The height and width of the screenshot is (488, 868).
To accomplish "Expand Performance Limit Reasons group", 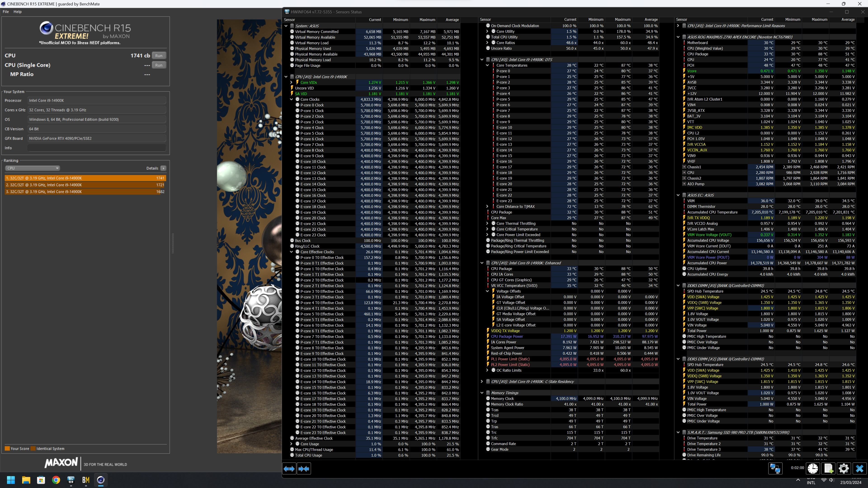I will [x=678, y=26].
